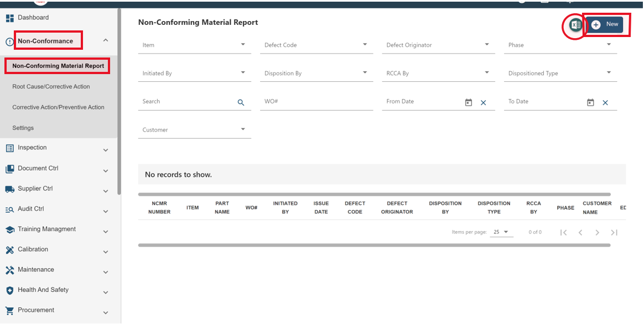Click inside the WO# input field

315,102
